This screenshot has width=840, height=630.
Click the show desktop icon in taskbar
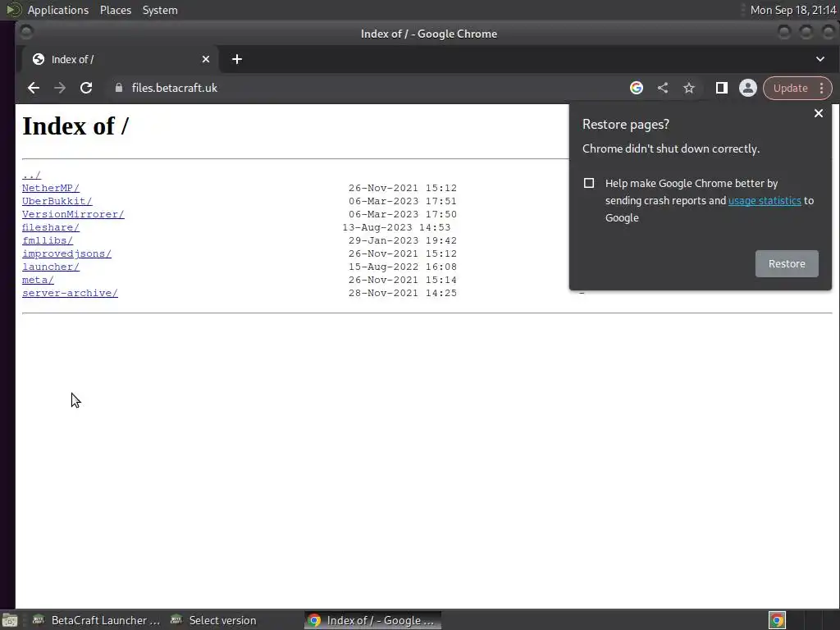[10, 620]
